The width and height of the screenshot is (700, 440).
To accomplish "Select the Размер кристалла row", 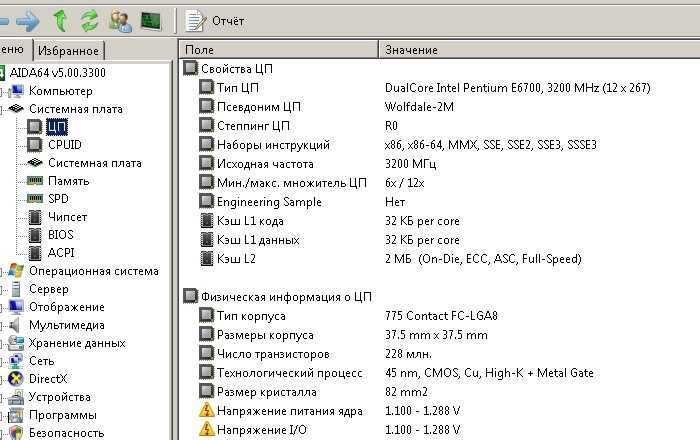I will tap(440, 392).
